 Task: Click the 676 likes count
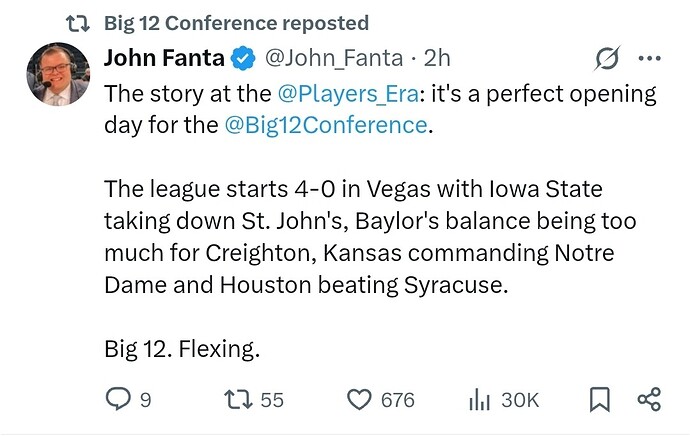pos(398,400)
